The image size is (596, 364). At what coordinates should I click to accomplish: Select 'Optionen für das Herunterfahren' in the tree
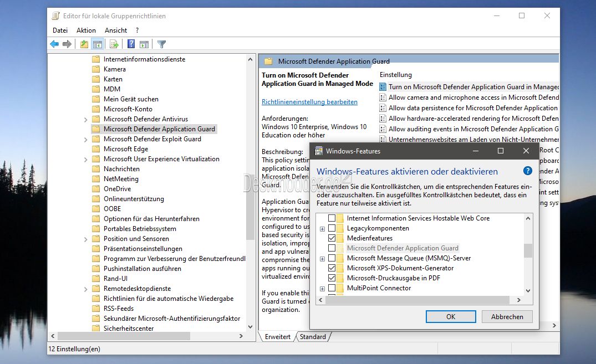pos(151,219)
